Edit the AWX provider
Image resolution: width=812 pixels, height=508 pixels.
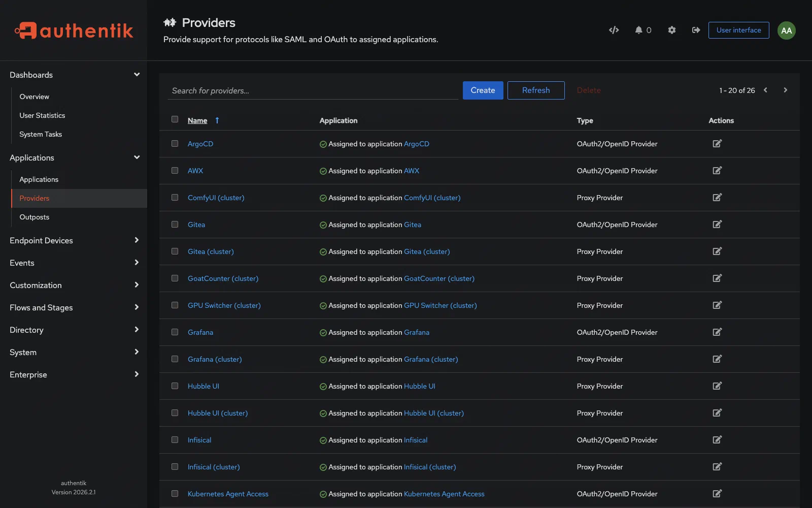pos(717,171)
